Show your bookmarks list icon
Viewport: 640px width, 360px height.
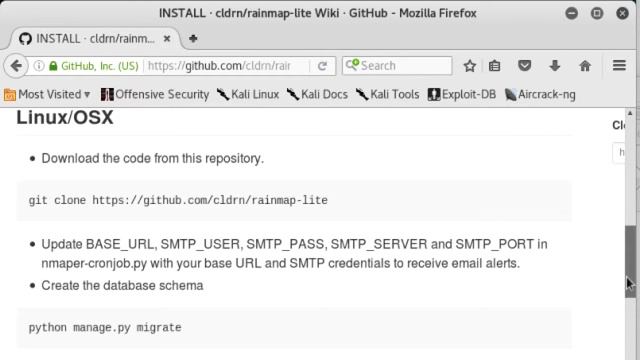click(x=494, y=66)
